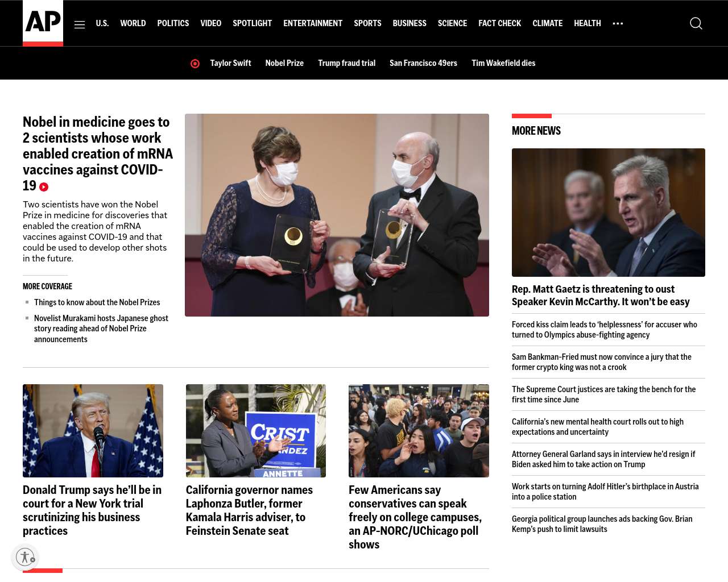
Task: Select the Tim Wakefield dies topic
Action: pyautogui.click(x=503, y=63)
